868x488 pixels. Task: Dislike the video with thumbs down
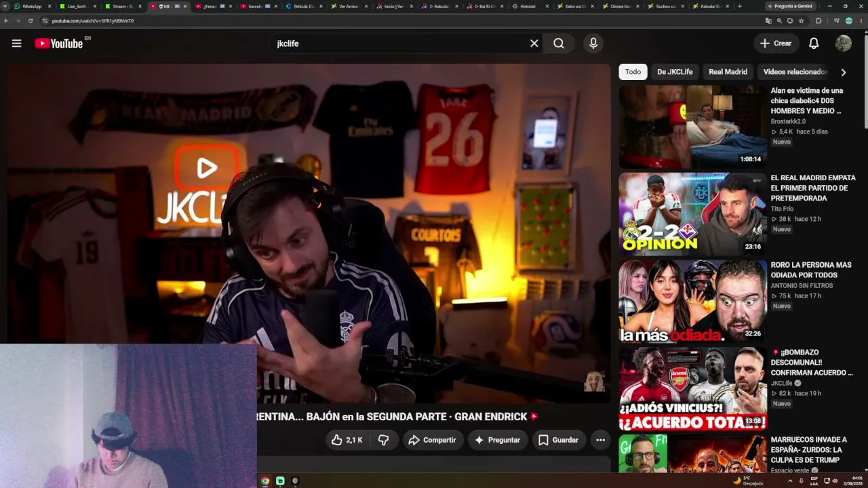coord(384,440)
